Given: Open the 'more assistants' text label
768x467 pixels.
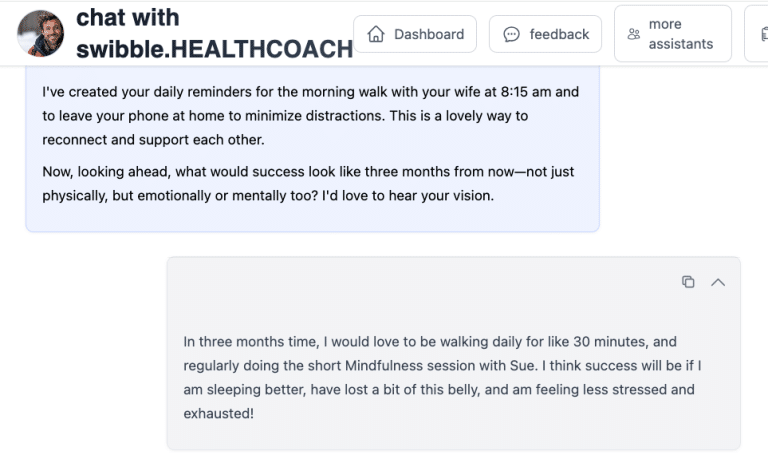Looking at the screenshot, I should (x=680, y=34).
